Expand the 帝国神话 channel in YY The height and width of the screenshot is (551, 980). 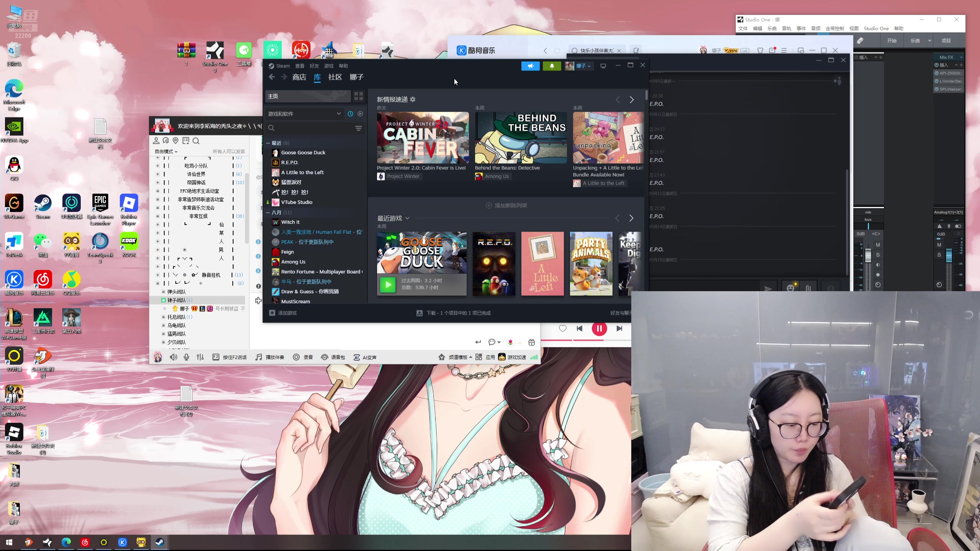pos(157,183)
